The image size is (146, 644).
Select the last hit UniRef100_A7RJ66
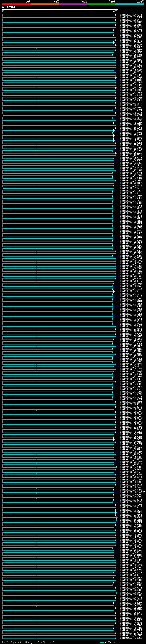tap(131, 638)
